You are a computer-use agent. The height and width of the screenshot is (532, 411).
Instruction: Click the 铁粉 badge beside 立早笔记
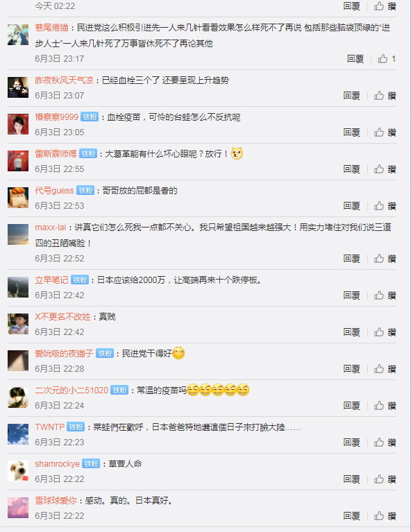point(80,280)
